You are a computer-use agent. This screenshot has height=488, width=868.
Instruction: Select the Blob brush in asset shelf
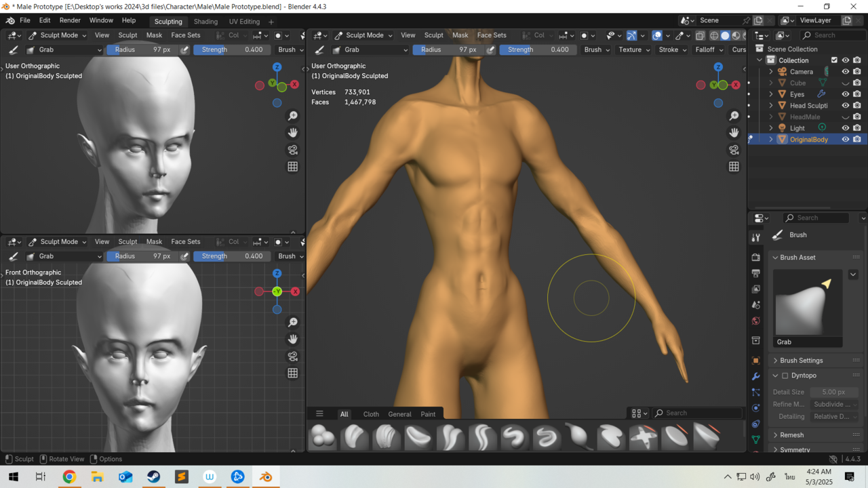tap(323, 437)
